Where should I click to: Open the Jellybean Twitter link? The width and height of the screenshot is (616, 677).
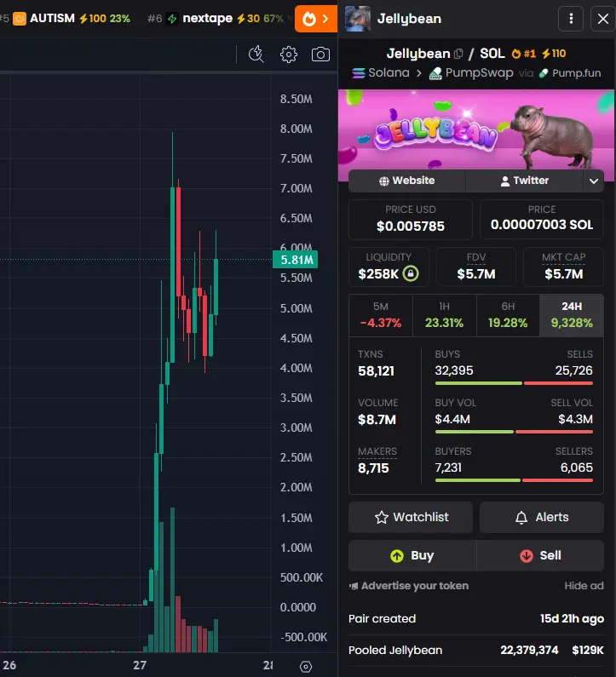click(525, 181)
